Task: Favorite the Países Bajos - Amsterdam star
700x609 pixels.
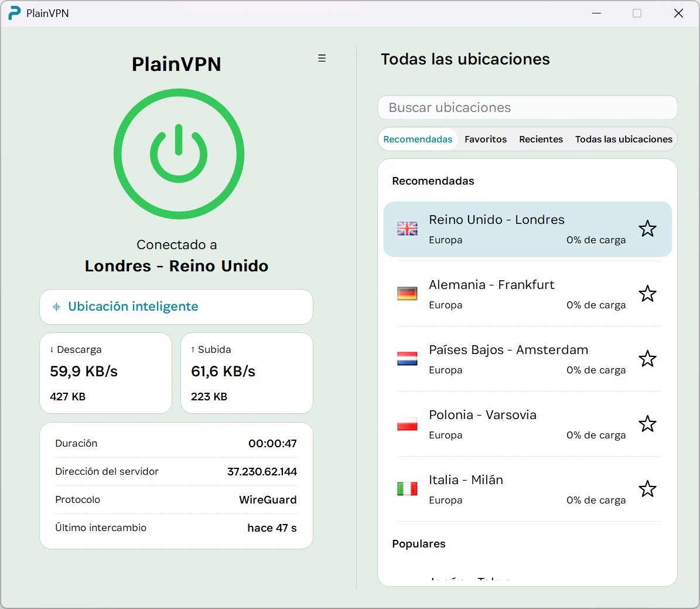Action: pos(647,359)
